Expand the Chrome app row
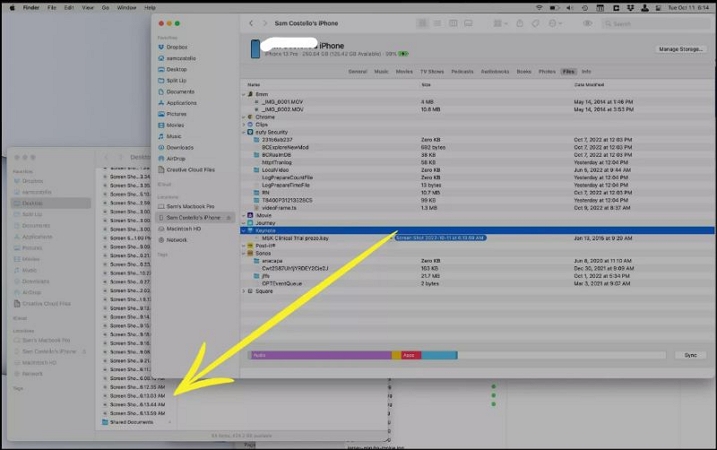Image resolution: width=717 pixels, height=450 pixels. coord(244,117)
